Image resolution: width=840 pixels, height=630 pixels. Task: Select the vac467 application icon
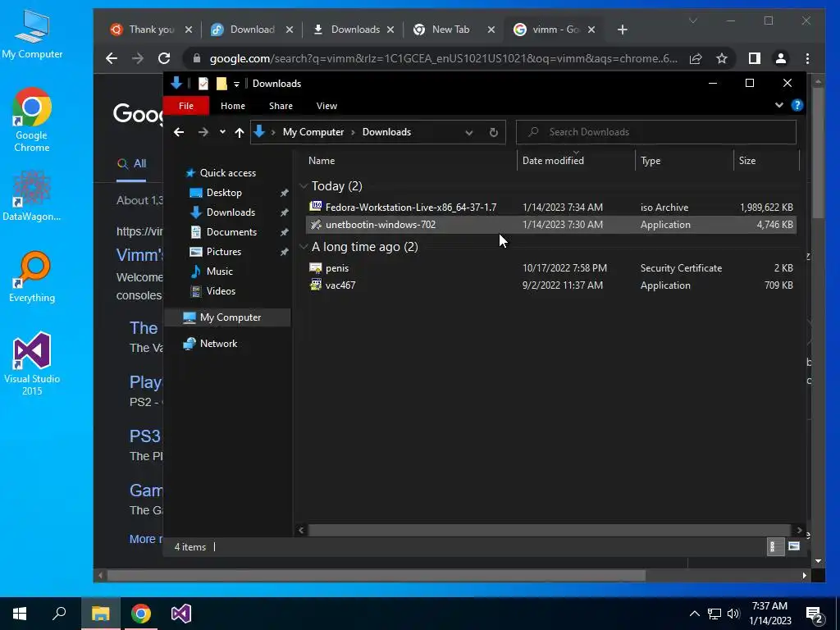tap(316, 285)
